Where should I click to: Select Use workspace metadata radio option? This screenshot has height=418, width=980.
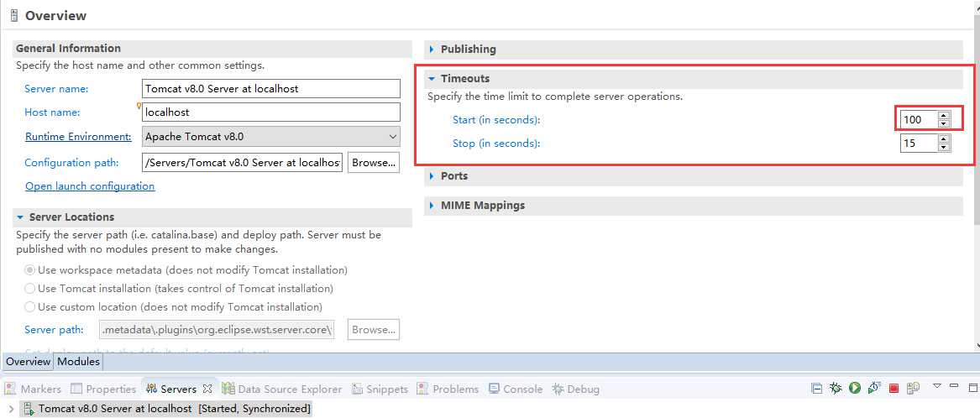[29, 270]
